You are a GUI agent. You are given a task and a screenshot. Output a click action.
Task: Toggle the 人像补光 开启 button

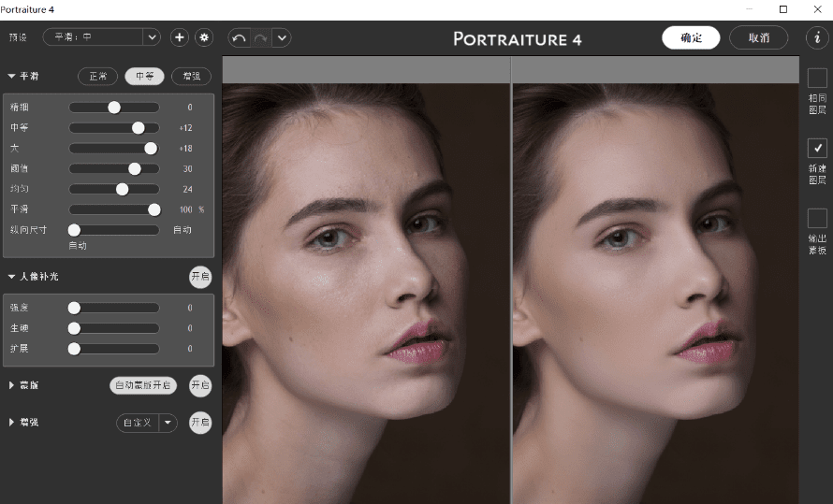pos(200,277)
